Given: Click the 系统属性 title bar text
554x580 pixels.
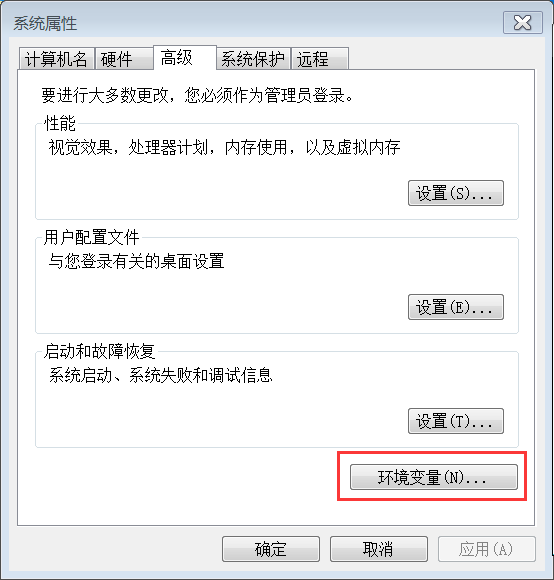Looking at the screenshot, I should pyautogui.click(x=45, y=24).
